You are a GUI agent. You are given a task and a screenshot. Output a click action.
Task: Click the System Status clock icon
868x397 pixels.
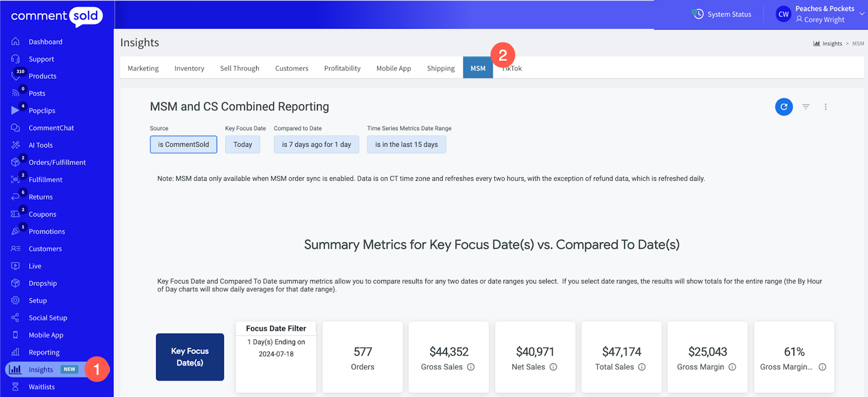point(698,14)
